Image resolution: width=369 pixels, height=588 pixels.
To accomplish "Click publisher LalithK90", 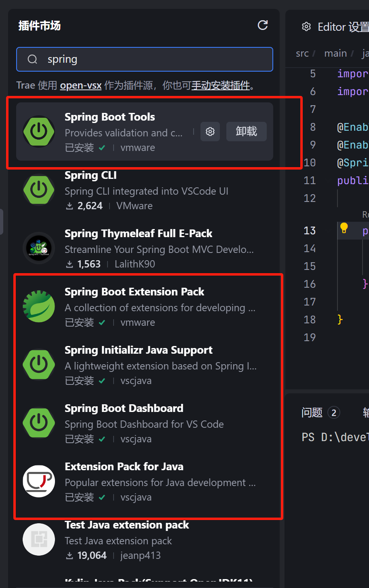I will click(135, 264).
